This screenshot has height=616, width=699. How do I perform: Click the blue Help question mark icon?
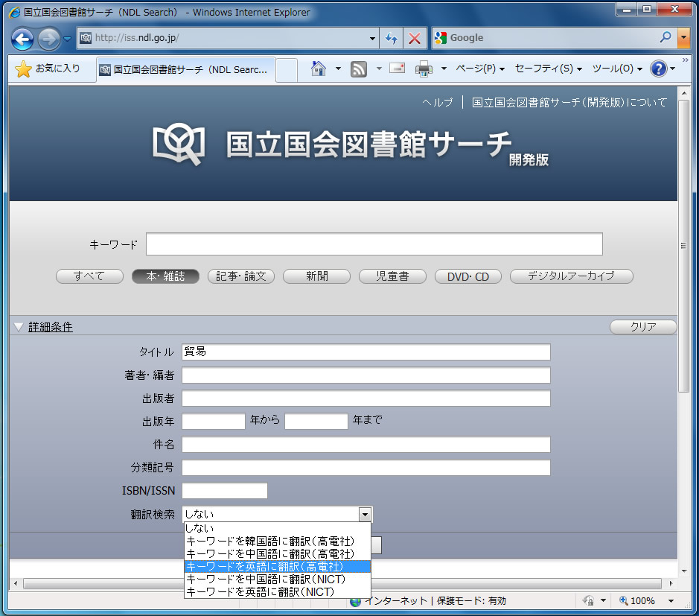point(659,69)
